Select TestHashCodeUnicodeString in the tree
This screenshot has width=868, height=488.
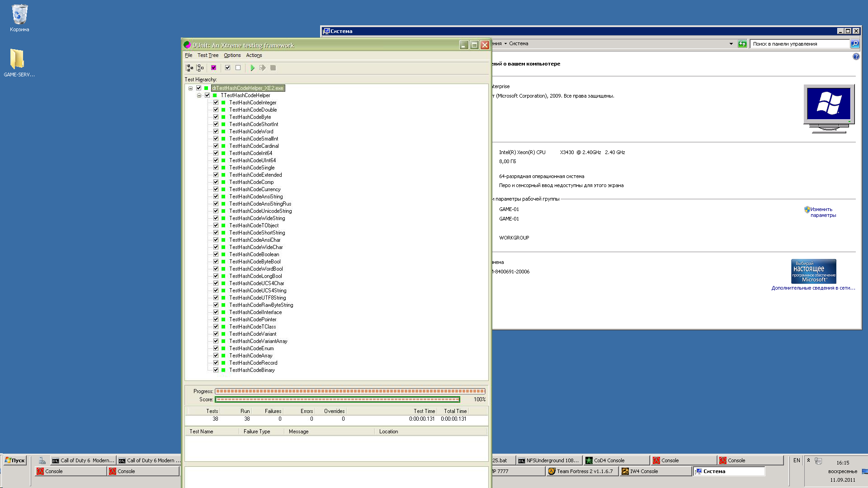coord(260,211)
